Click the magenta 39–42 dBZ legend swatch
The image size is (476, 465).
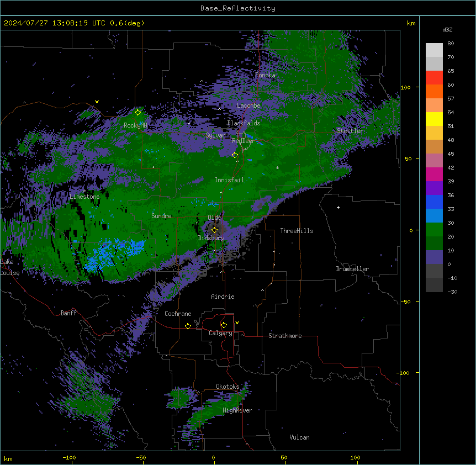point(434,174)
